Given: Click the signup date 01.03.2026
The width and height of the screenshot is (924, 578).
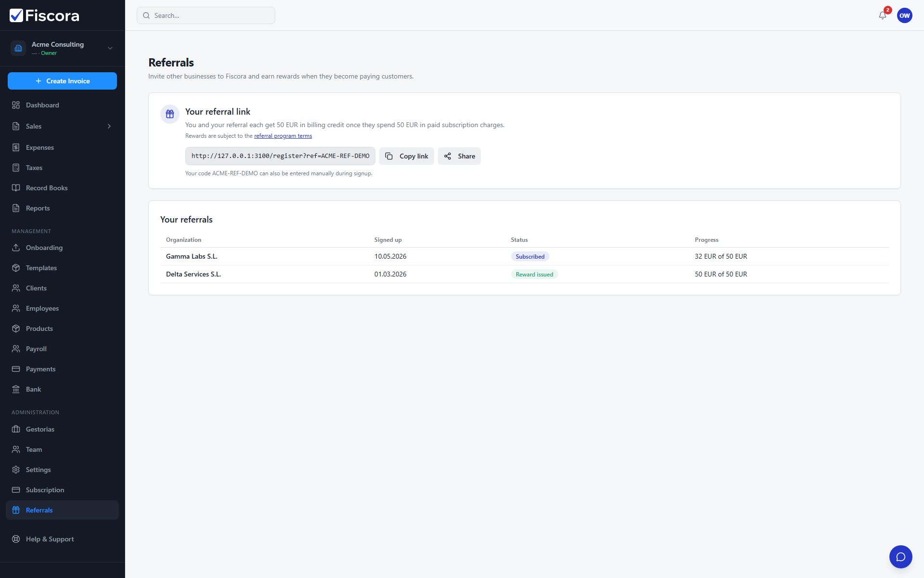Looking at the screenshot, I should [390, 274].
